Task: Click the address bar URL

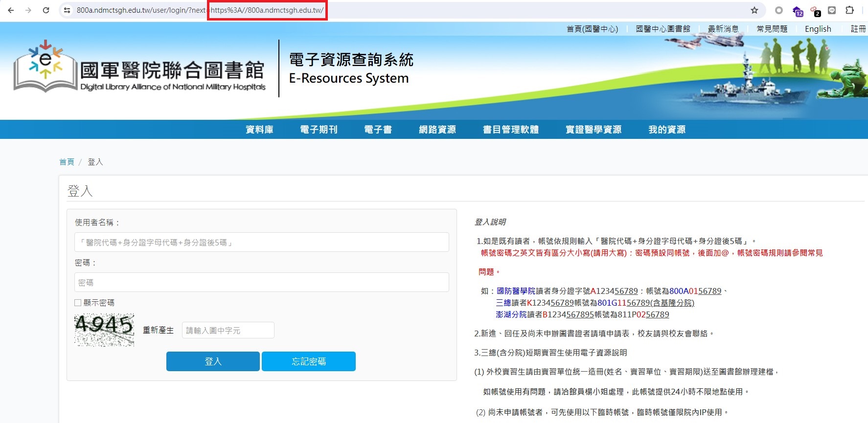Action: point(200,10)
